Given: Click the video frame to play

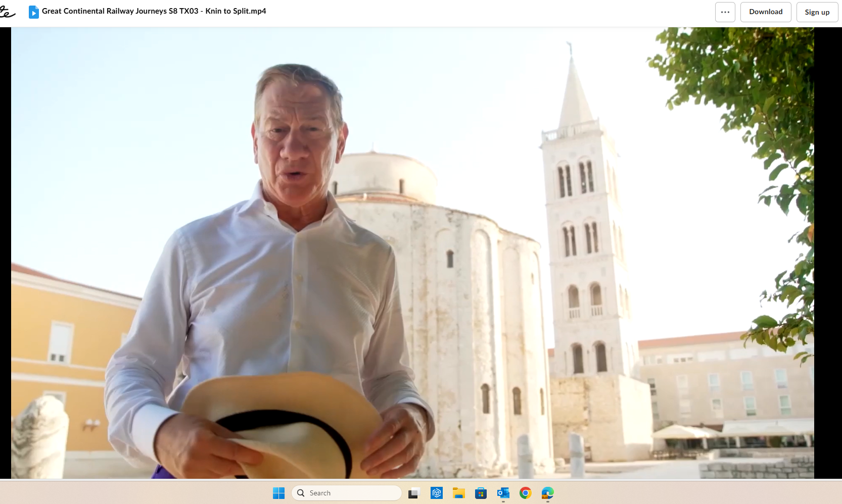Looking at the screenshot, I should (x=412, y=253).
